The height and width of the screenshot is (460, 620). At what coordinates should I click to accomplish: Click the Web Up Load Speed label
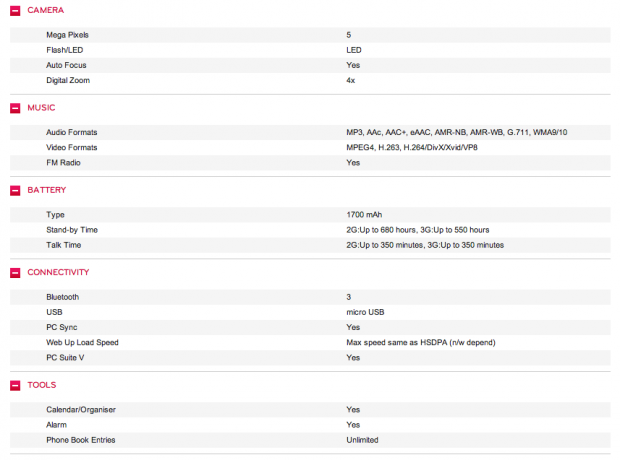point(82,343)
